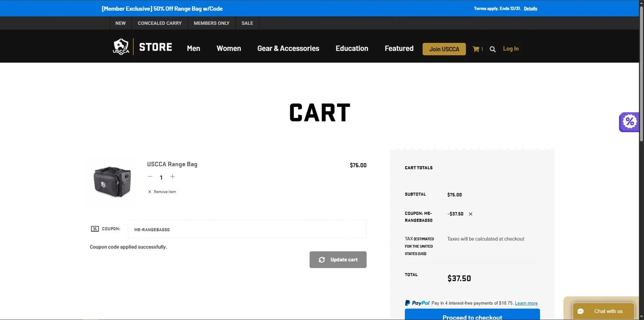Click the USCCA Store logo
The height and width of the screenshot is (320, 644).
(x=143, y=47)
